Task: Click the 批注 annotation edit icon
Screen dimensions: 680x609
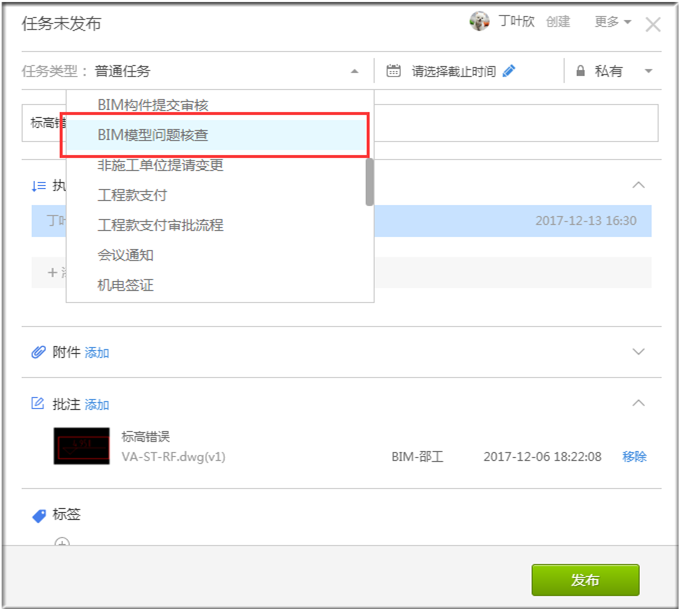Action: click(39, 404)
